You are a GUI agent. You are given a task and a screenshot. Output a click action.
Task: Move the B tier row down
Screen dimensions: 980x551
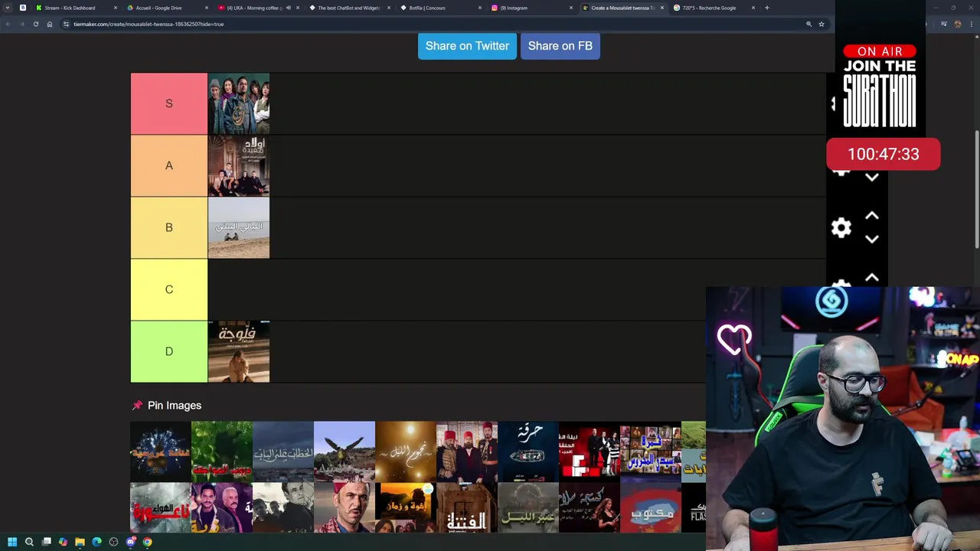click(871, 239)
